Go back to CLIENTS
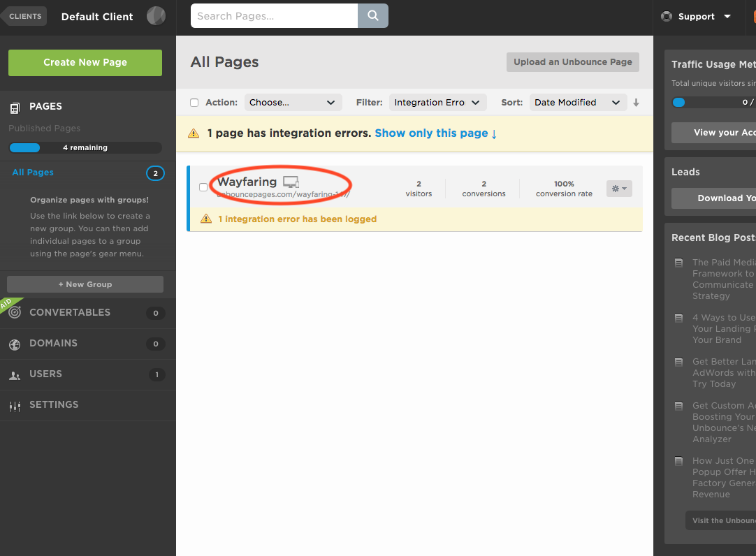Screen dimensions: 756x556 (x=24, y=16)
